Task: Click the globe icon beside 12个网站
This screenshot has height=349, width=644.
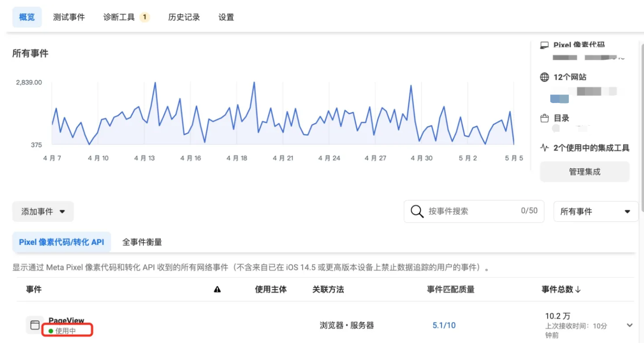Action: click(544, 77)
